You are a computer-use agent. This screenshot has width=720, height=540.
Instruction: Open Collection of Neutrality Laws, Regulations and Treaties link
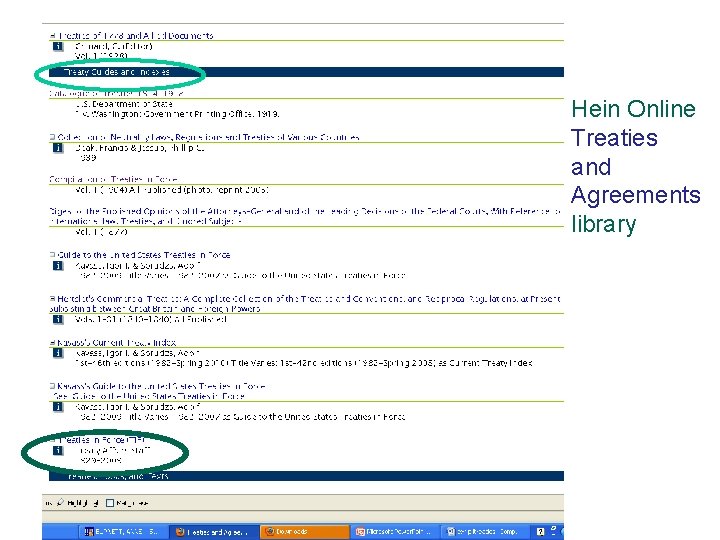tap(208, 137)
